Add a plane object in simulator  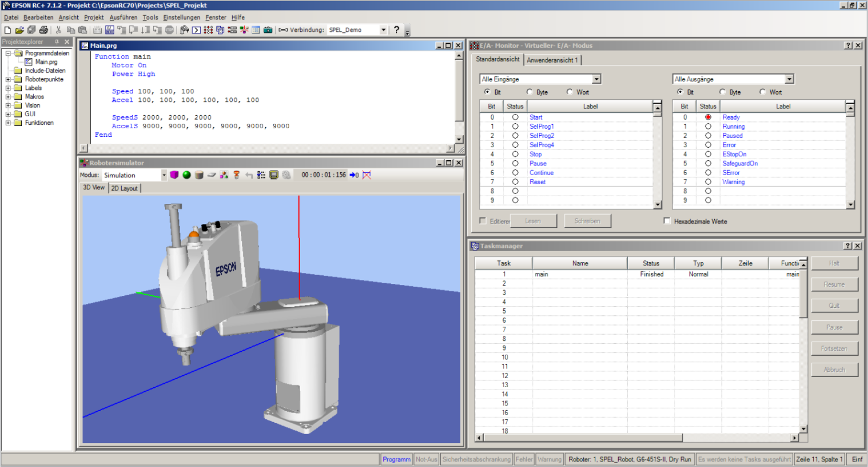point(211,175)
